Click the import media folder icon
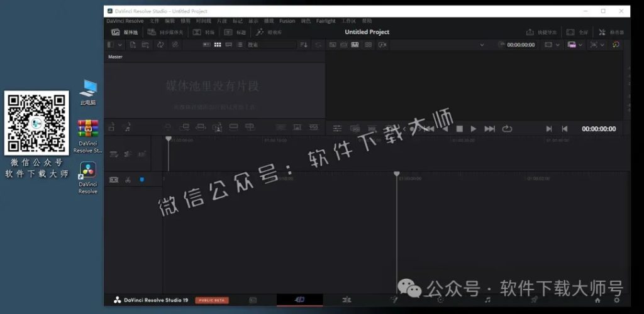 tap(145, 45)
